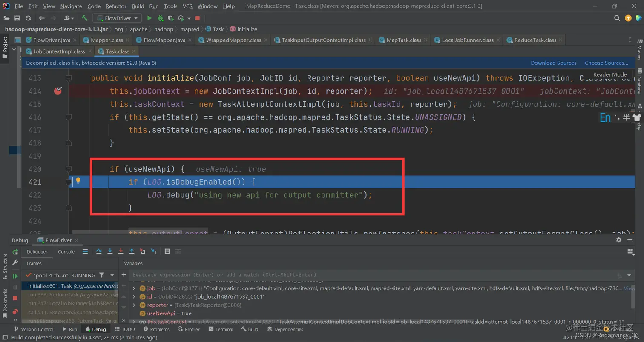Click the Drop Frame debugger icon
This screenshot has height=342, width=644.
click(143, 251)
